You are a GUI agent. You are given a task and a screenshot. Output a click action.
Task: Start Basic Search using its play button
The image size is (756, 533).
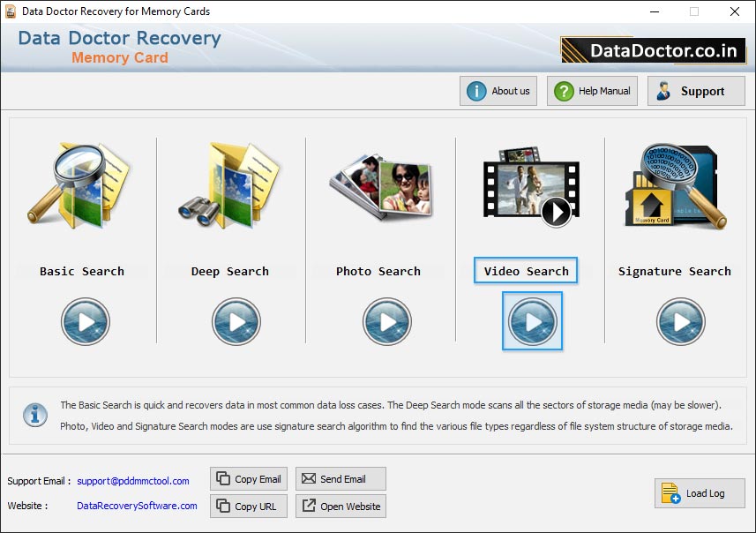[85, 321]
